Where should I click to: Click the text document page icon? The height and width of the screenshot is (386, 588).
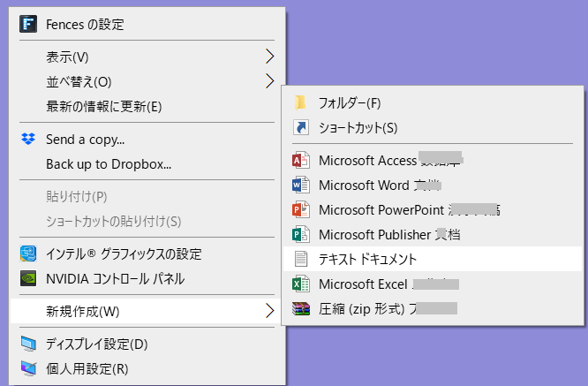tap(301, 259)
